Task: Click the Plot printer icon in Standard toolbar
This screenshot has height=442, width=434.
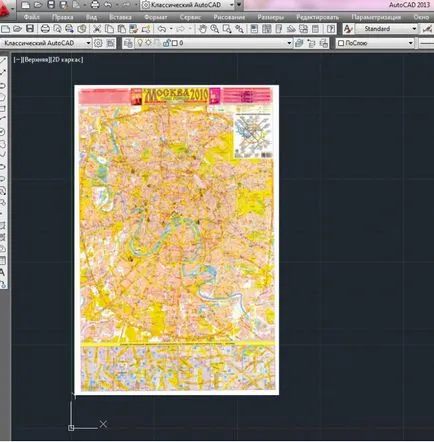Action: point(45,29)
